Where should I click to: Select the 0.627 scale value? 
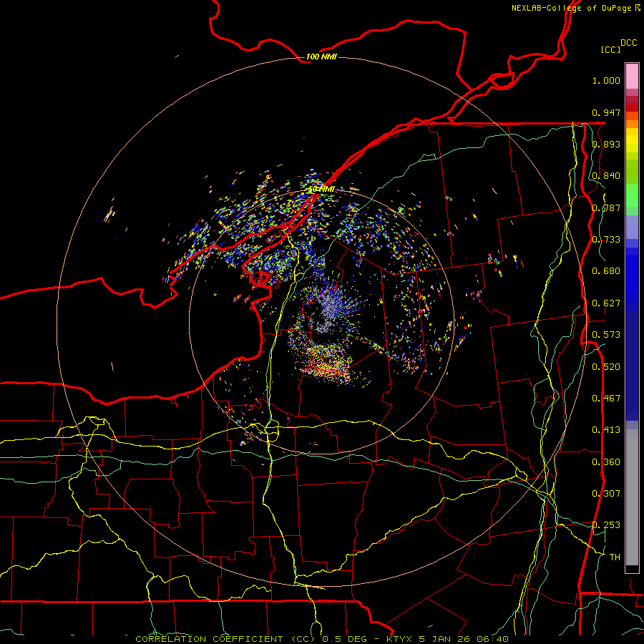606,303
